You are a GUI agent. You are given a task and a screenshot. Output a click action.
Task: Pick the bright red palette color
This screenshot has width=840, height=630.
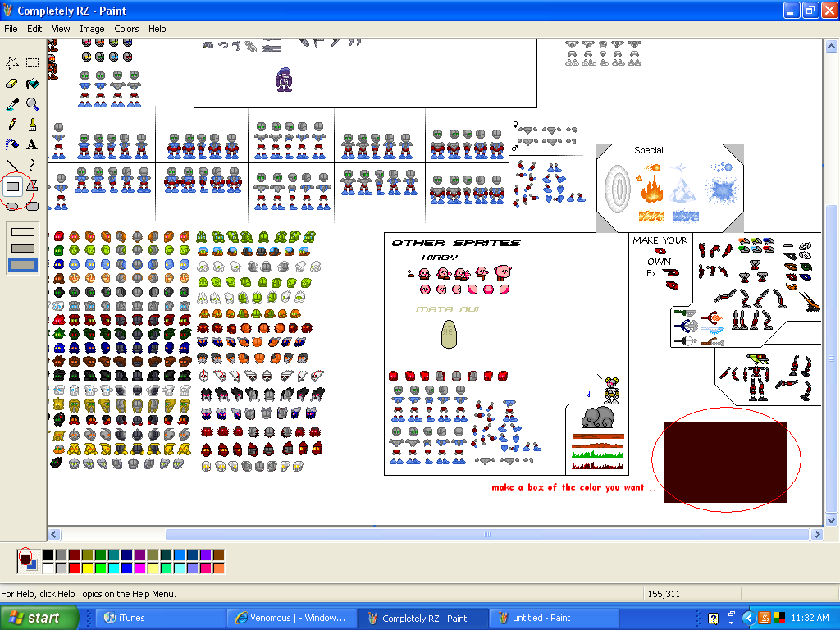tap(74, 568)
